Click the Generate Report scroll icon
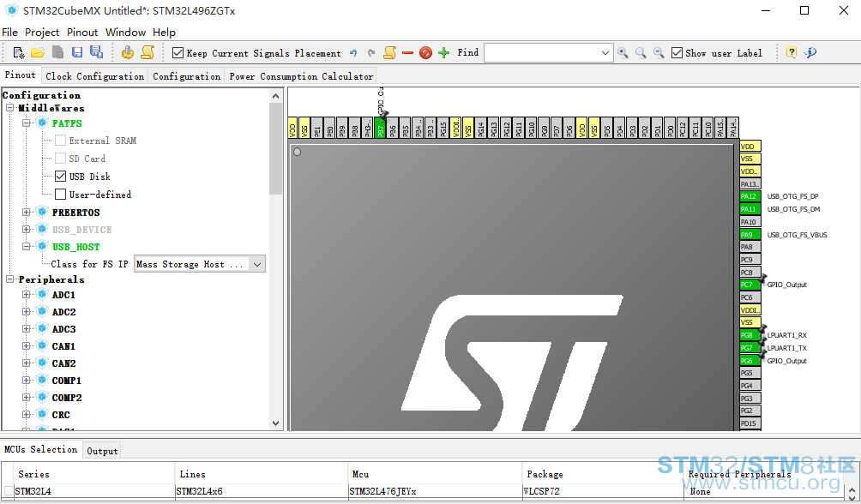Viewport: 861px width, 504px height. 148,52
